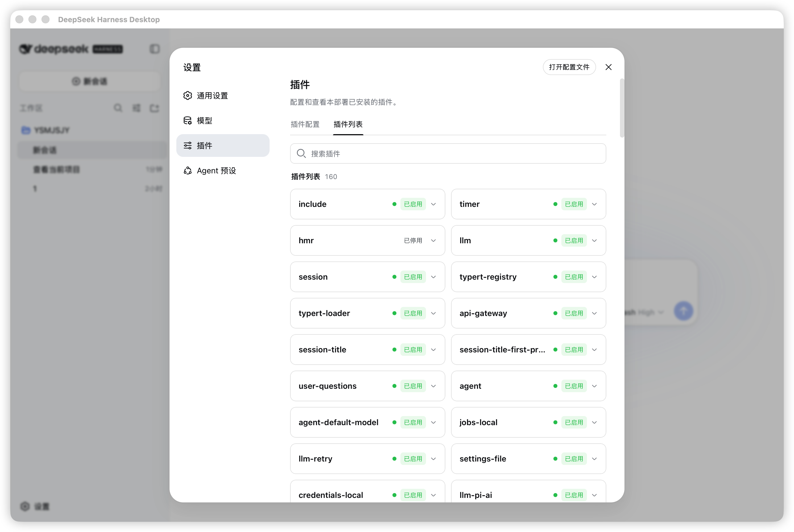
Task: Expand the llm-retry plugin card
Action: click(x=433, y=459)
